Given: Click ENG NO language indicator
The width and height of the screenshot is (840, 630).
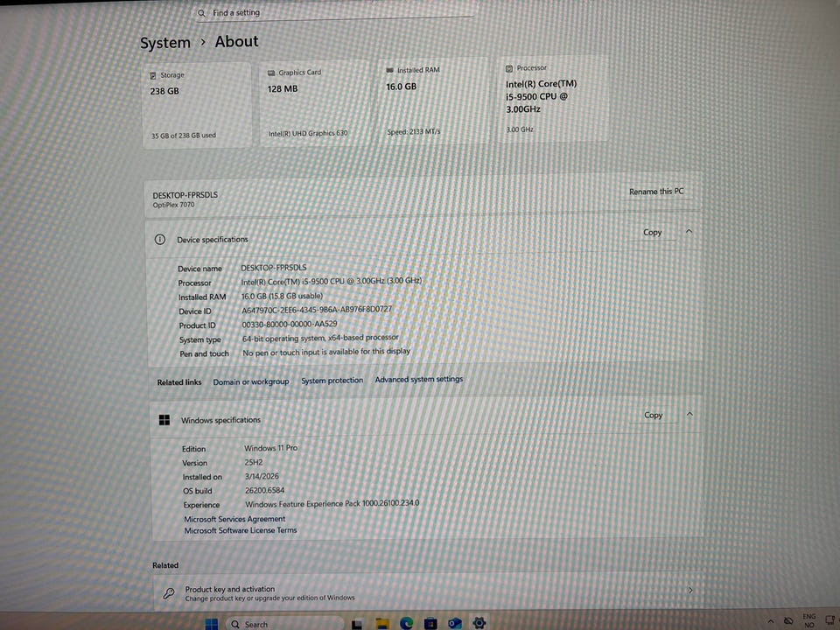Looking at the screenshot, I should 808,620.
